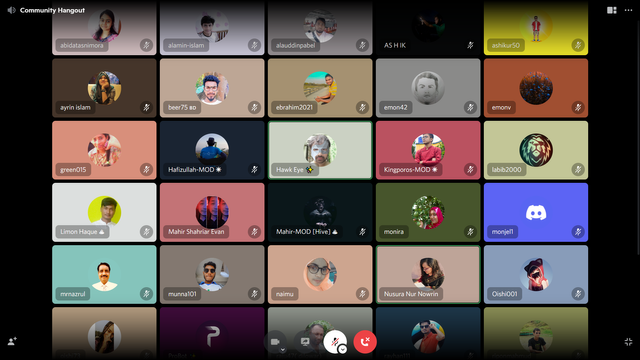Open the more options ellipsis menu
Screen dimensions: 640x360
(x=628, y=10)
